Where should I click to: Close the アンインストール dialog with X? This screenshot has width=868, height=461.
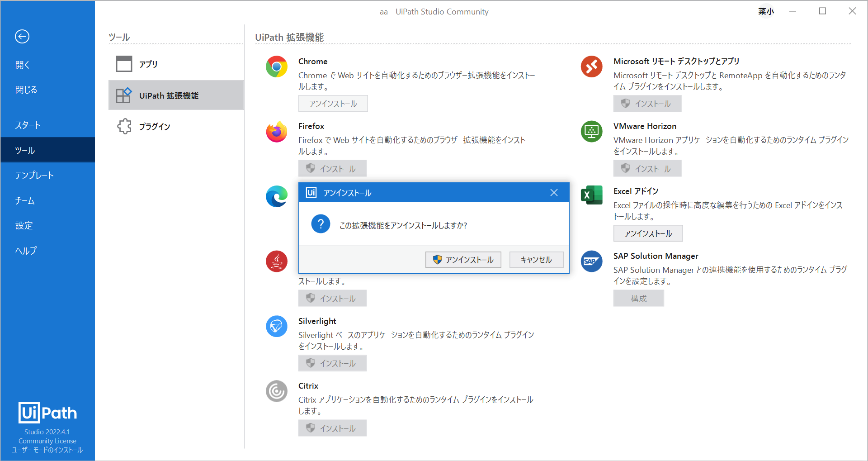[554, 193]
